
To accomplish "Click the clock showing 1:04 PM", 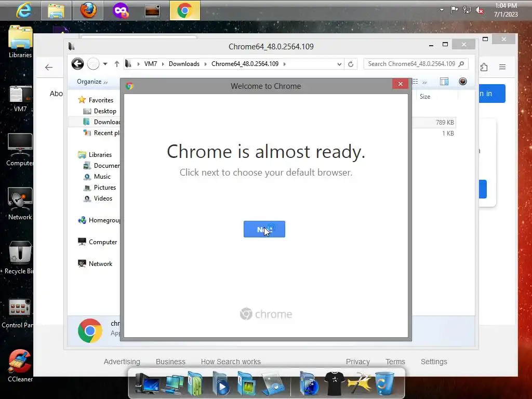I will [x=506, y=10].
